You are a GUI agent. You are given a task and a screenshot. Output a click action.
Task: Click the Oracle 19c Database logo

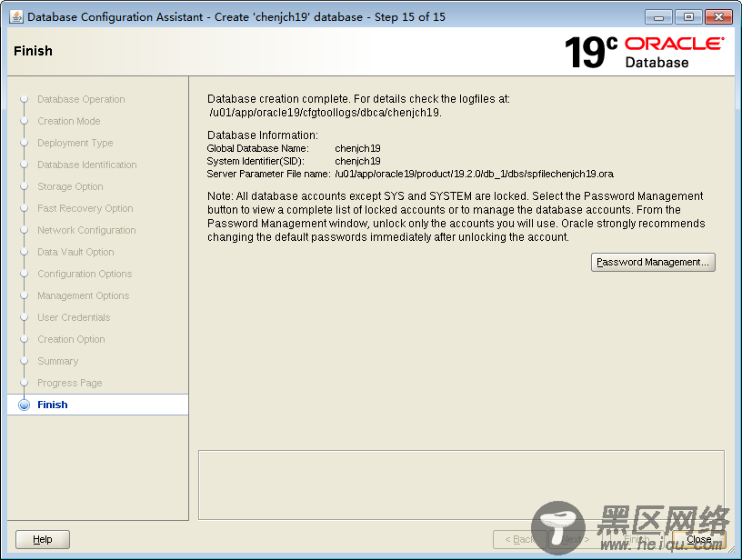(645, 52)
